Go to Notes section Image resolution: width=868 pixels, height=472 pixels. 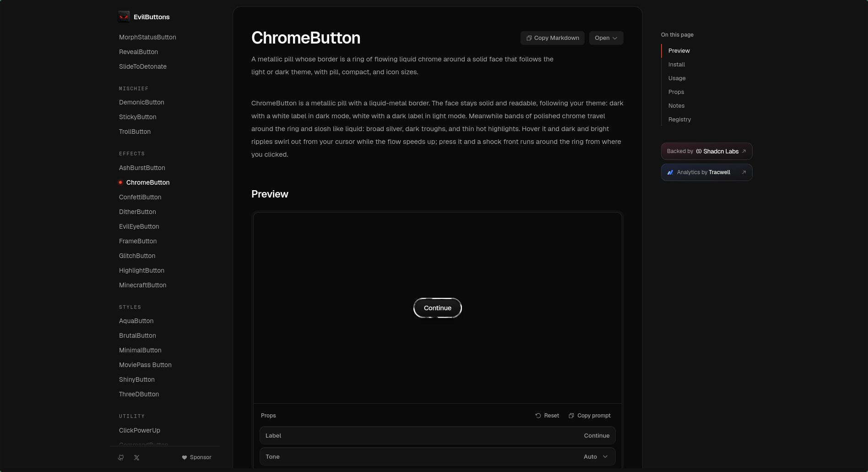(677, 106)
